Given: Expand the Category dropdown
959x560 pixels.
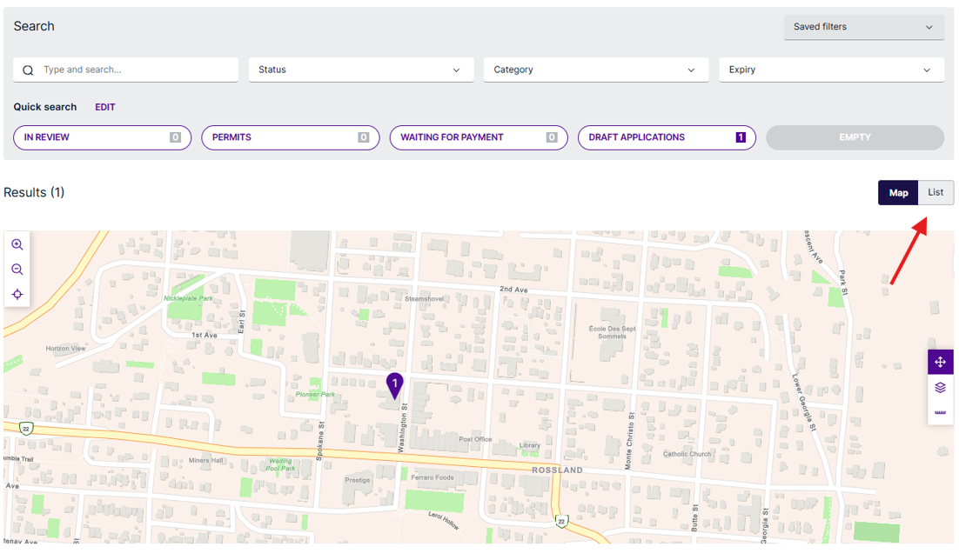Looking at the screenshot, I should pos(595,70).
